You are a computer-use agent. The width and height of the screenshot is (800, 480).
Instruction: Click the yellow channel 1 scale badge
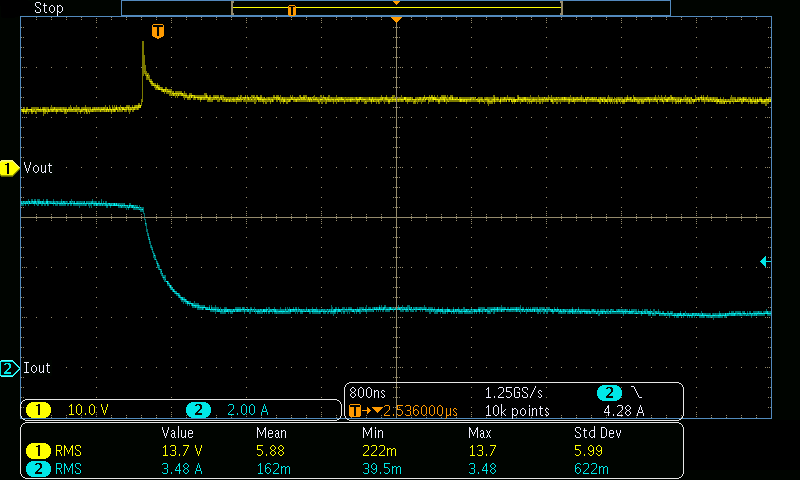pyautogui.click(x=38, y=410)
